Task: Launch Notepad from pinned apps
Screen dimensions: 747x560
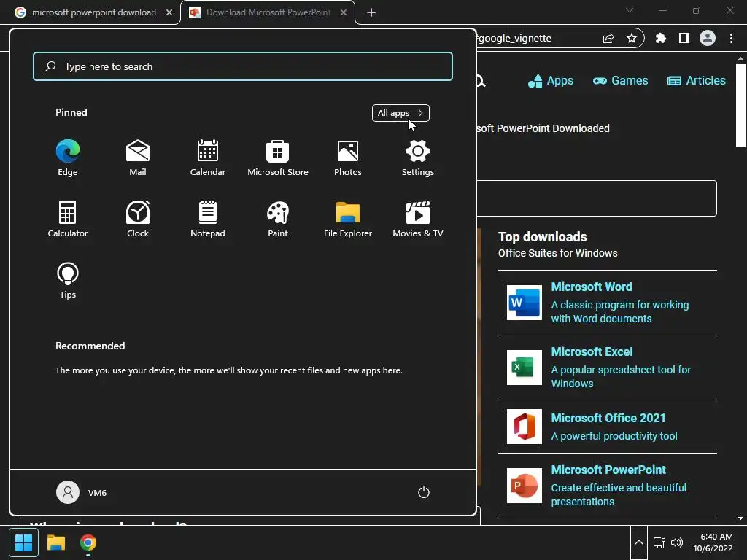Action: tap(208, 219)
